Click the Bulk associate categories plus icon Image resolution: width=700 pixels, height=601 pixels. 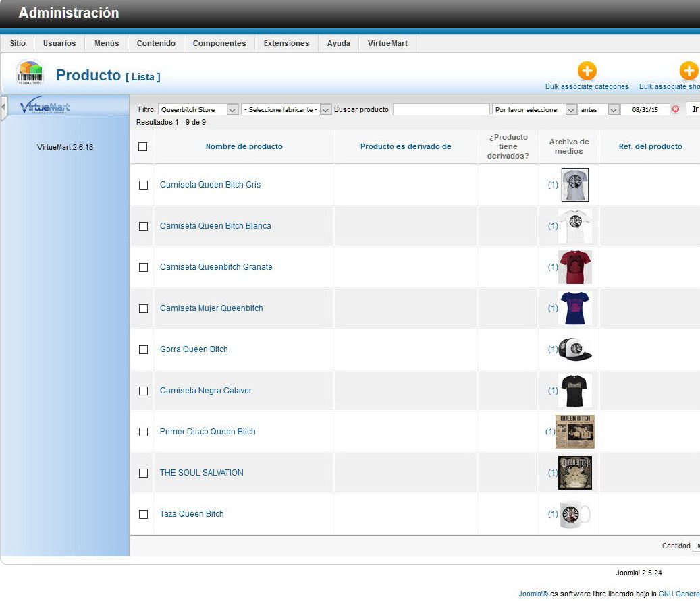[587, 71]
